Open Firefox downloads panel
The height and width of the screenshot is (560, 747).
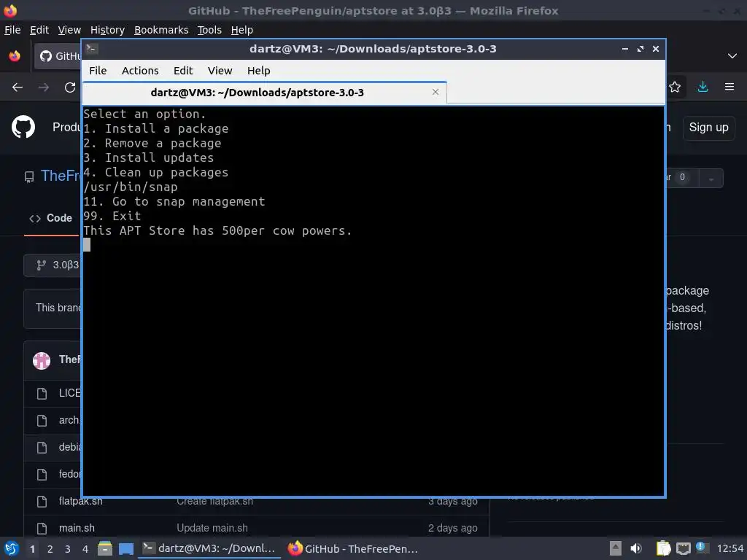click(703, 87)
